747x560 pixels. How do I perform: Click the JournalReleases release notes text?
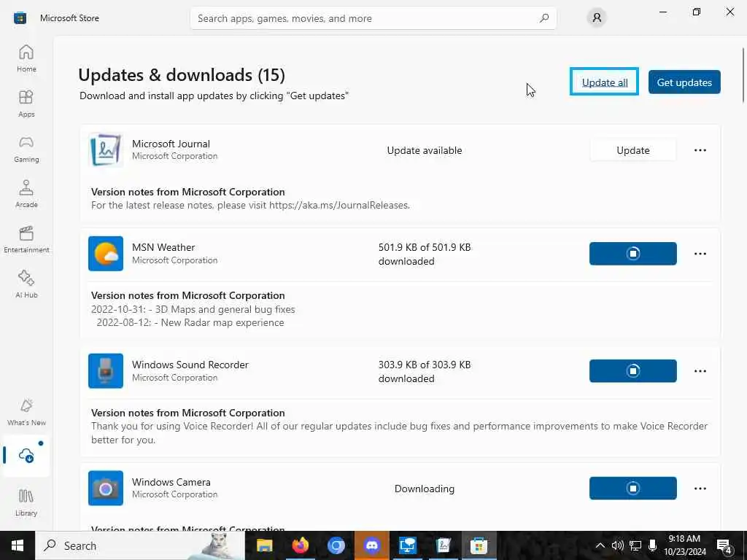click(251, 205)
